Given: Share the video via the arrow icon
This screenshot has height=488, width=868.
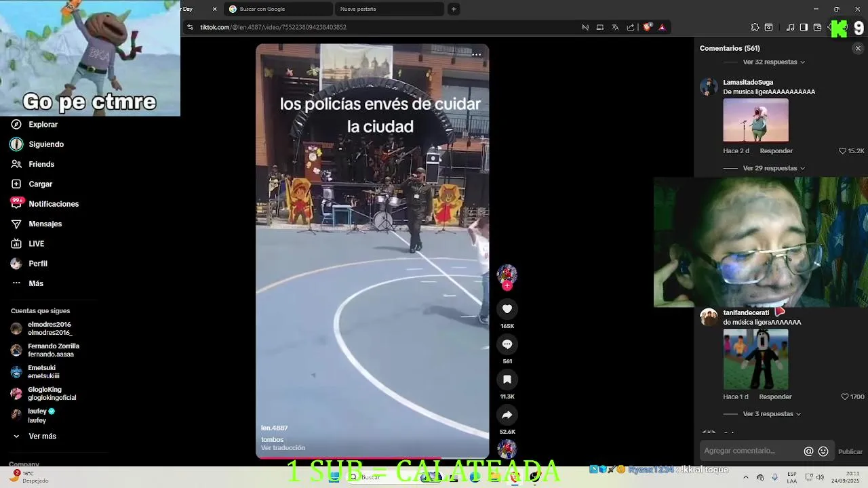Looking at the screenshot, I should click(x=507, y=415).
